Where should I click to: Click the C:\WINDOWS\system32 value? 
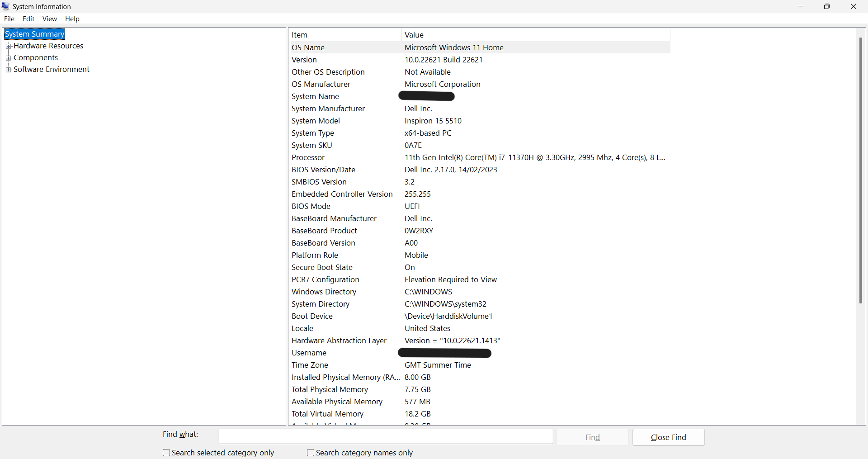[445, 304]
